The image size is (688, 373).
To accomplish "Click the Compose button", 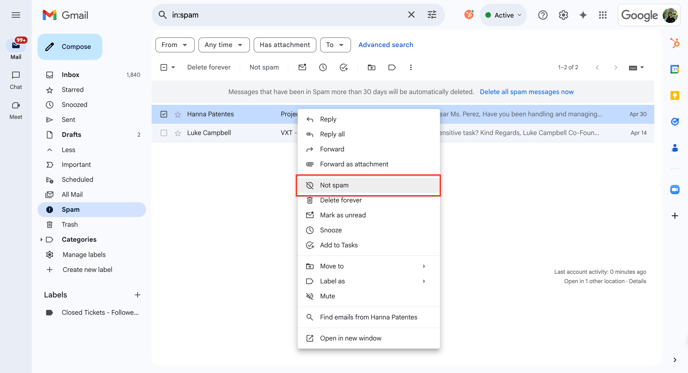I will click(70, 47).
